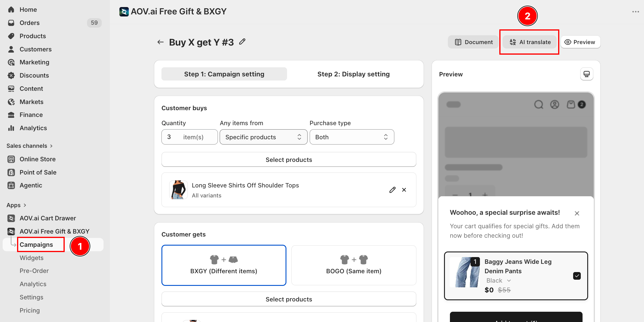Open Widgets in app submenu
The height and width of the screenshot is (322, 644).
point(31,258)
